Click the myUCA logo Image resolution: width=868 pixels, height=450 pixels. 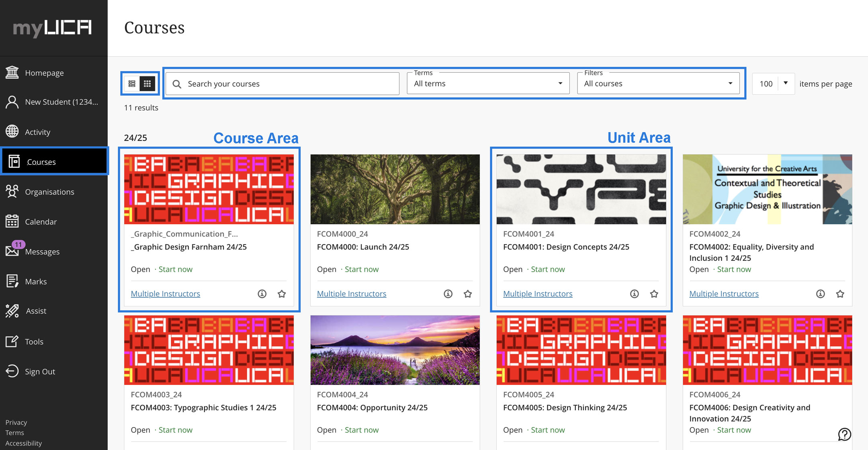tap(52, 28)
